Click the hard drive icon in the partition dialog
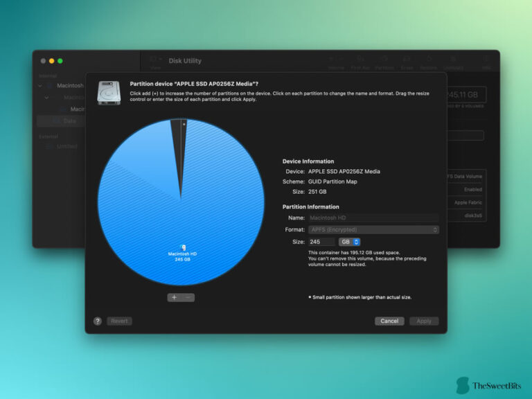532x399 pixels. tap(109, 93)
